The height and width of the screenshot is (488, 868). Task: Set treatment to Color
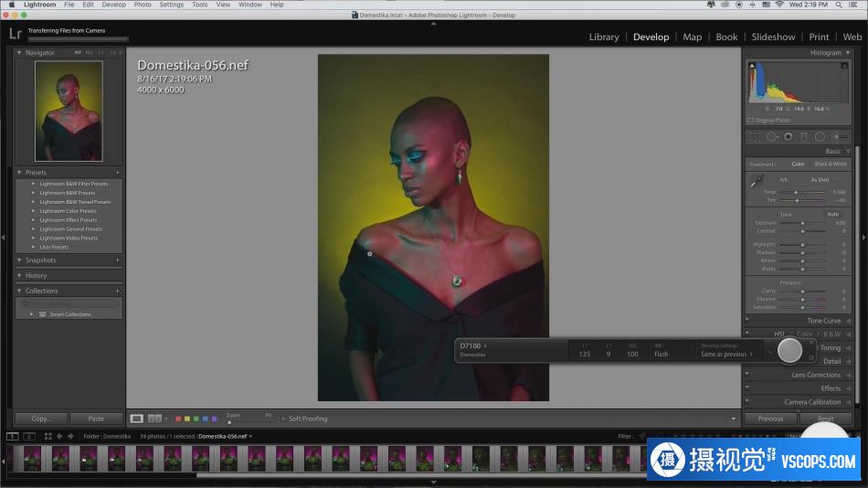pyautogui.click(x=798, y=164)
